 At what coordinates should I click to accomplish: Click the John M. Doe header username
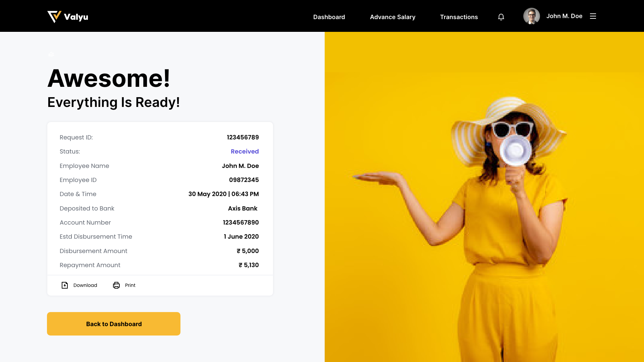coord(564,16)
